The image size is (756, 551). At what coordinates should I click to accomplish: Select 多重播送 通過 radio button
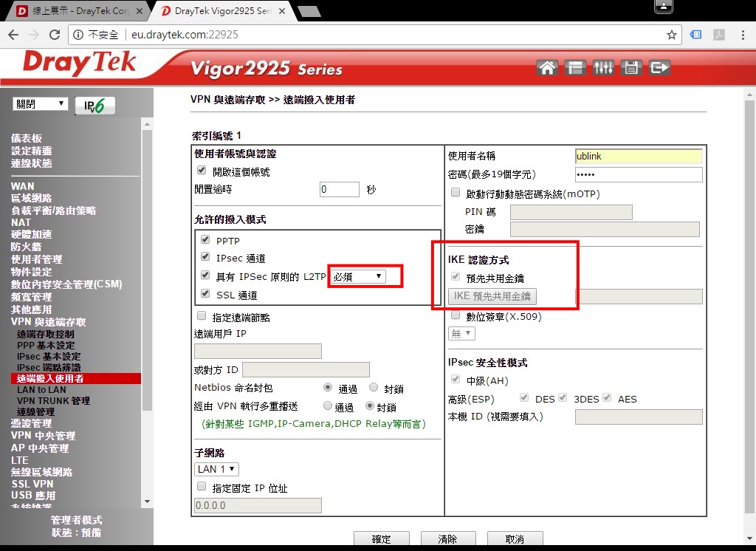click(328, 405)
